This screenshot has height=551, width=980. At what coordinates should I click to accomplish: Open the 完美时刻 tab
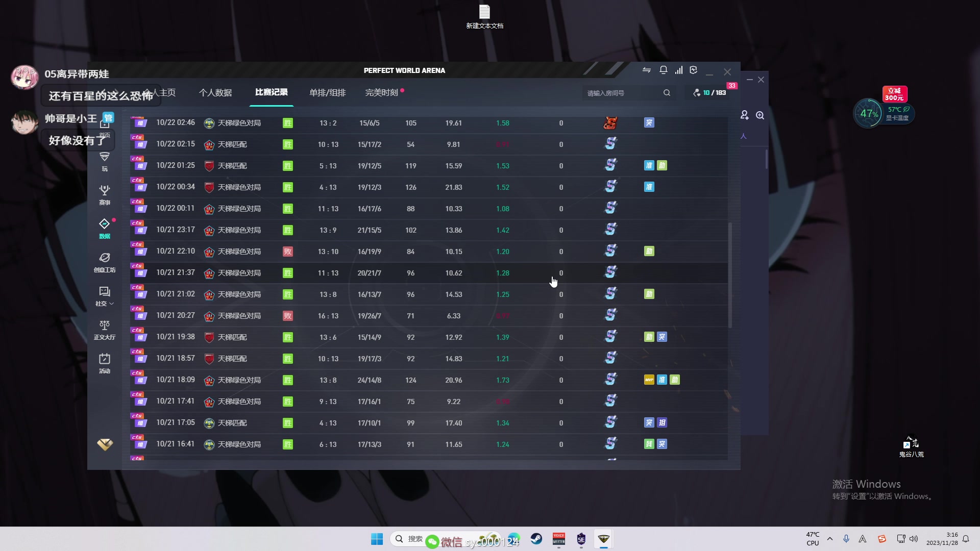coord(382,92)
